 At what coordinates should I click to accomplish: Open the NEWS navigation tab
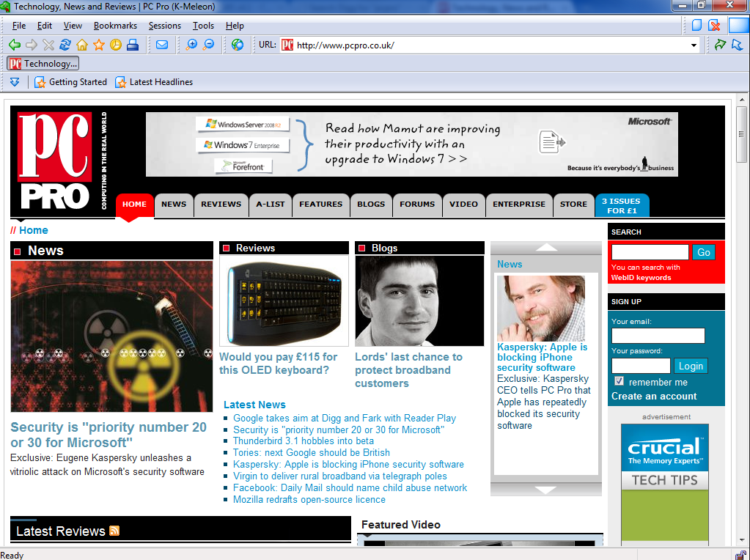(x=174, y=205)
